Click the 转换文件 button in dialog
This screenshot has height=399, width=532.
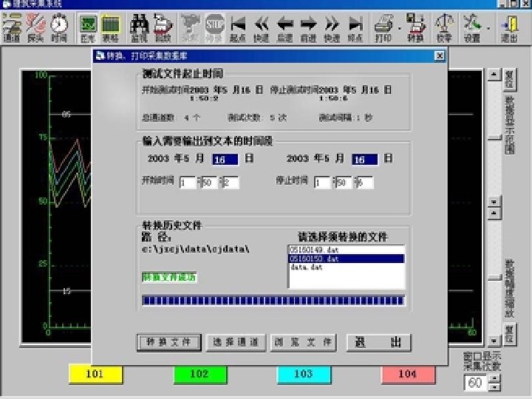(169, 342)
